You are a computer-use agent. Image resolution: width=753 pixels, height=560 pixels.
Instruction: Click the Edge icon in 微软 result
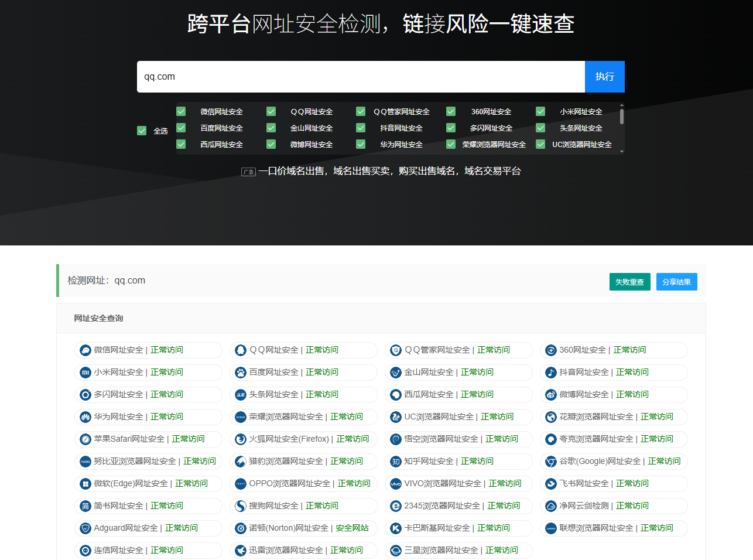click(85, 484)
